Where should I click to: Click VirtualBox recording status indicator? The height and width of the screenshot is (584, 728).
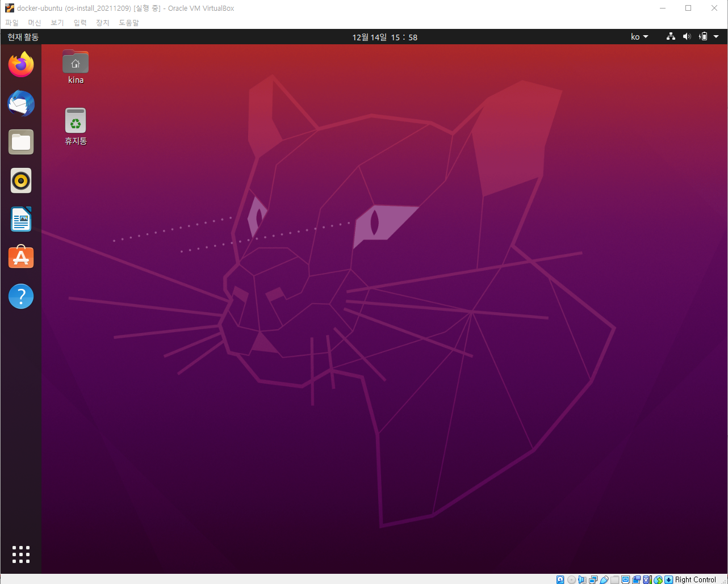[637, 579]
